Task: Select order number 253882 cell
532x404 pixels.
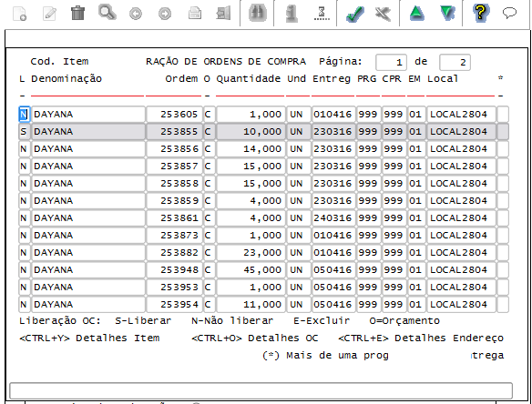Action: click(x=174, y=253)
